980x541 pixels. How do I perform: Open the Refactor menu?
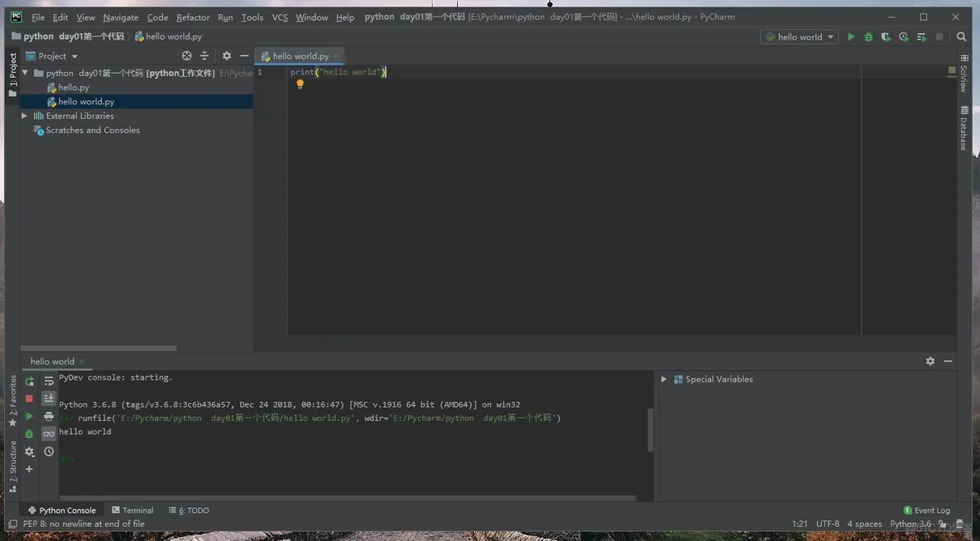tap(193, 17)
